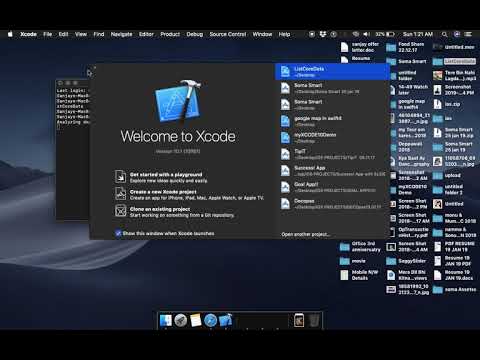Click the Xcode icon in the Dock
The height and width of the screenshot is (360, 480).
click(x=225, y=320)
